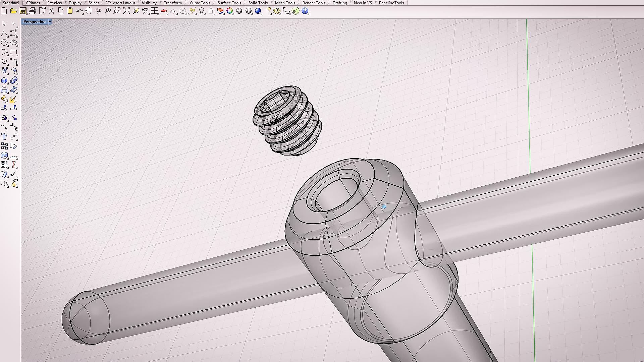Click the Undo arrow button
The width and height of the screenshot is (644, 362).
pos(79,11)
